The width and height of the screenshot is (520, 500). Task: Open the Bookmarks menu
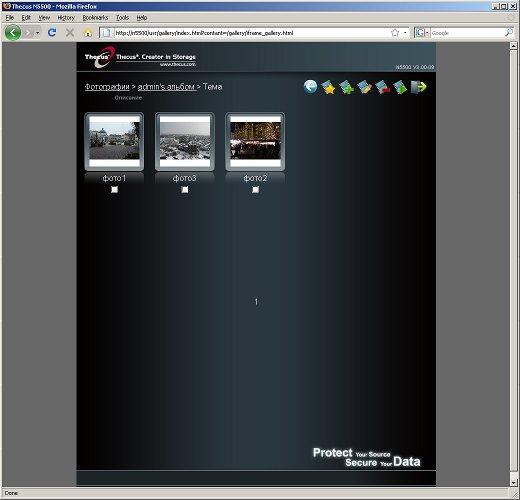(x=95, y=18)
